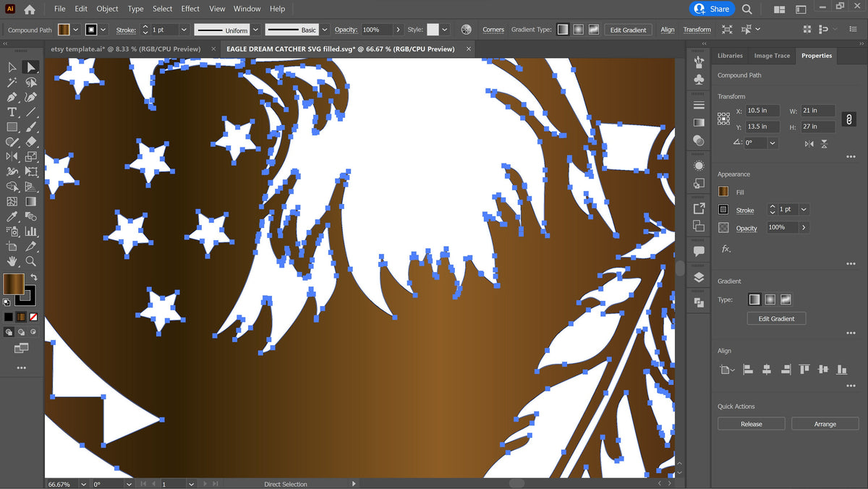Viewport: 868px width, 489px height.
Task: Open the Symbols panel club icon
Action: [x=699, y=80]
